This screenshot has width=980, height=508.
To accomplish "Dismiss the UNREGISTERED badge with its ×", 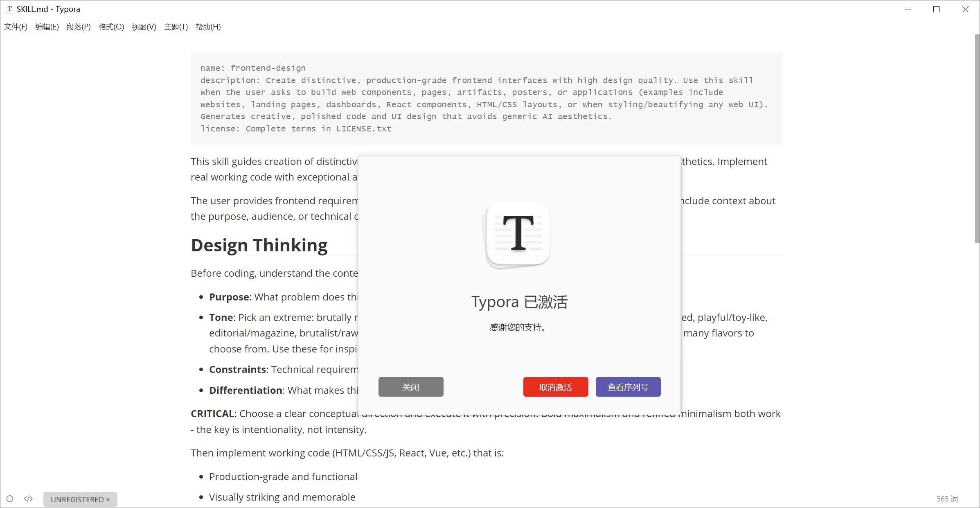I will [108, 499].
